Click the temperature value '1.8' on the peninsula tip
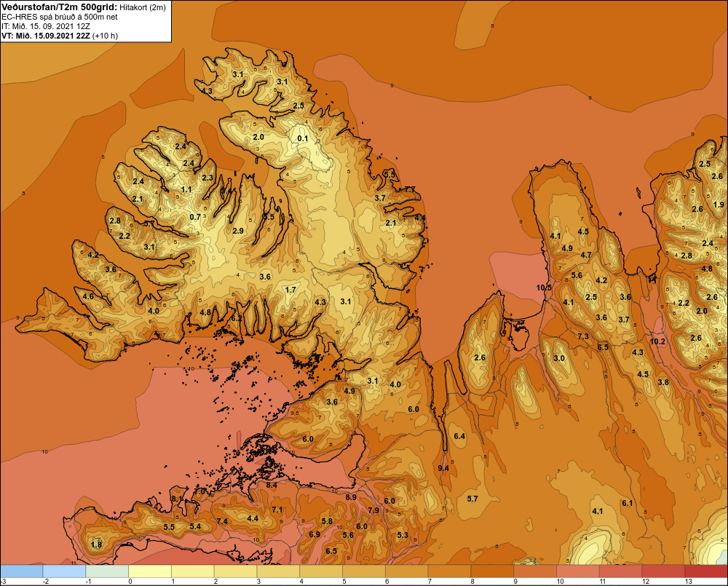The image size is (728, 586). coord(96,545)
